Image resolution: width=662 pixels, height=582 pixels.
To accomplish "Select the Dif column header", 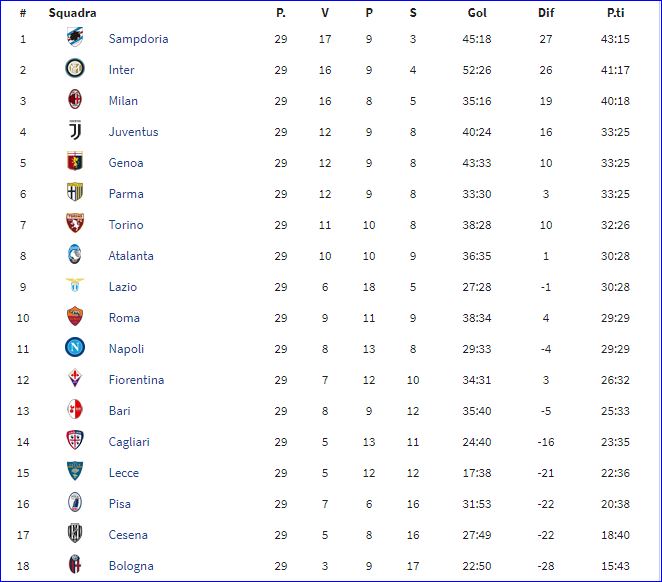I will (x=546, y=13).
